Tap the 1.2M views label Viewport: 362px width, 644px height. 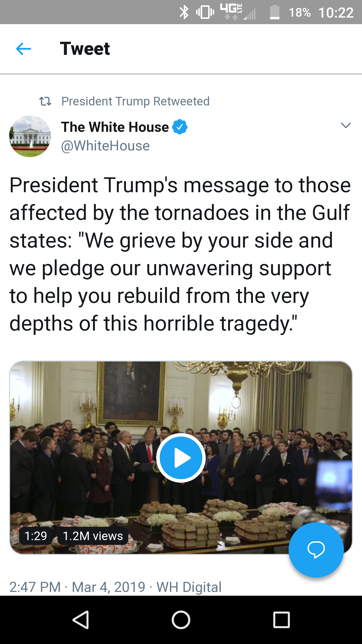93,536
